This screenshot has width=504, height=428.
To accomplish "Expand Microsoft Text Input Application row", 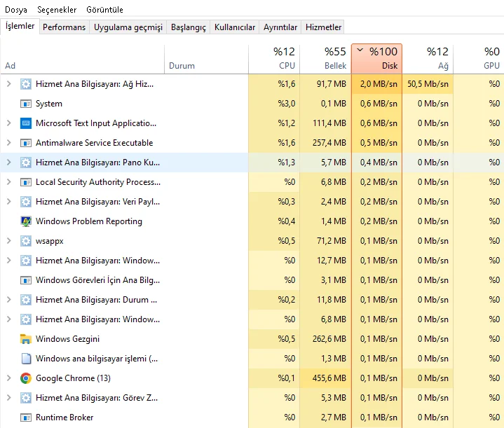I will 9,123.
